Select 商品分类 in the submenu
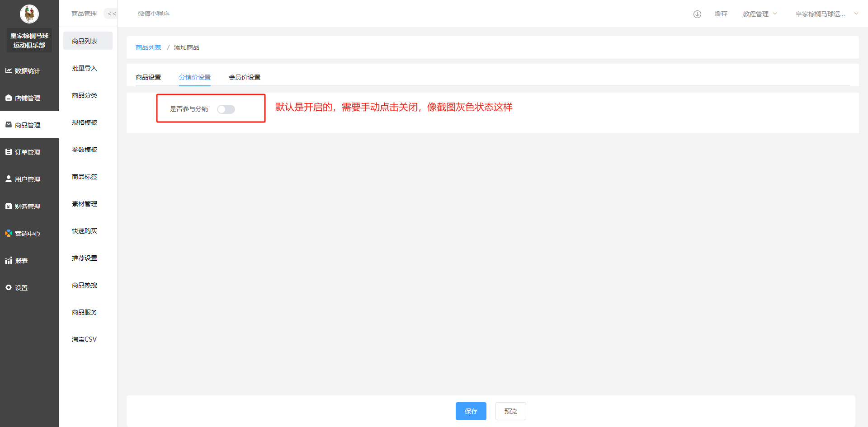 coord(85,95)
